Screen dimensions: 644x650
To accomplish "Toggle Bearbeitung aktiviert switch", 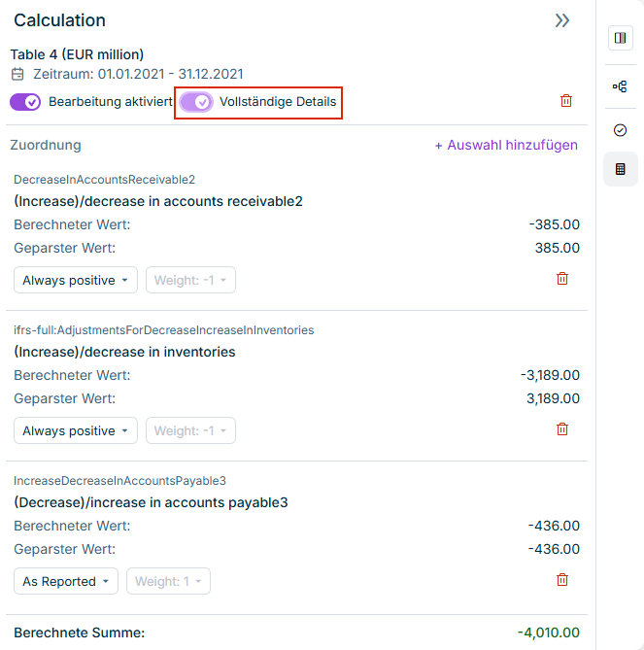I will [x=26, y=102].
